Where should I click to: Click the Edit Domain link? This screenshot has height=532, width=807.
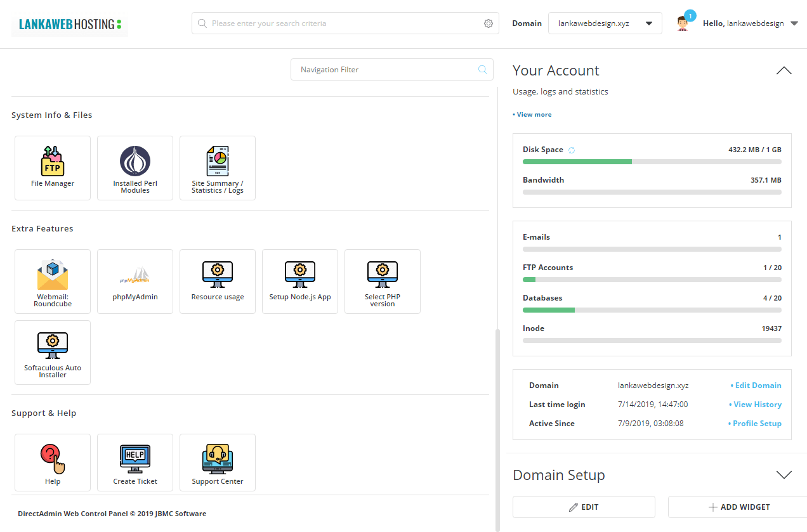pyautogui.click(x=758, y=386)
